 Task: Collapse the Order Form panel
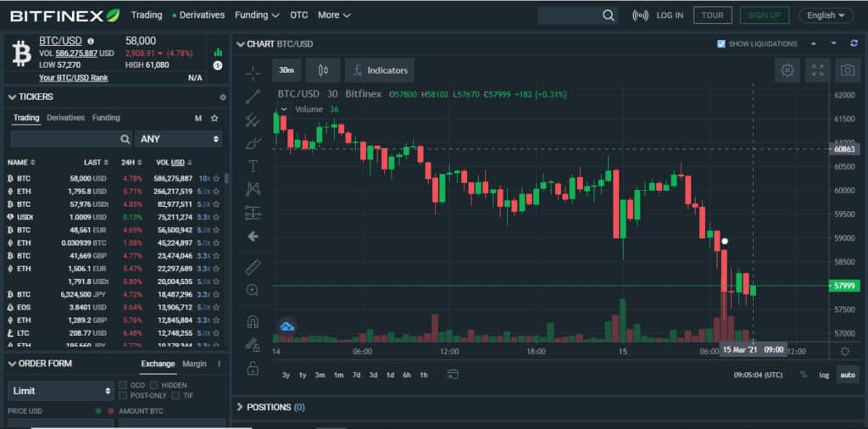click(x=12, y=364)
